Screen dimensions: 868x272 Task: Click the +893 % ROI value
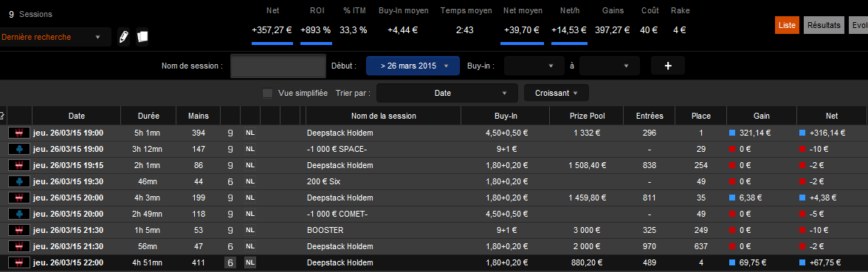316,30
